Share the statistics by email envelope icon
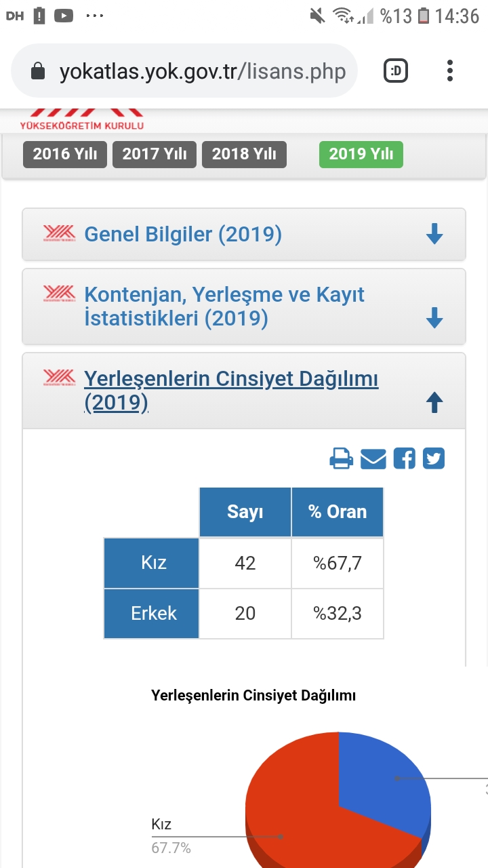 click(373, 459)
